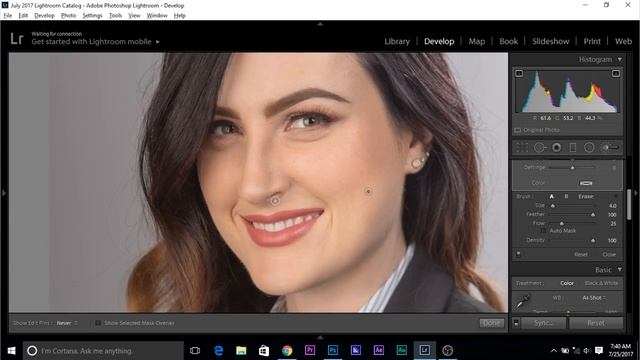Viewport: 640px width, 360px height.
Task: Toggle highlight clipping indicator in histogram
Action: pyautogui.click(x=616, y=73)
